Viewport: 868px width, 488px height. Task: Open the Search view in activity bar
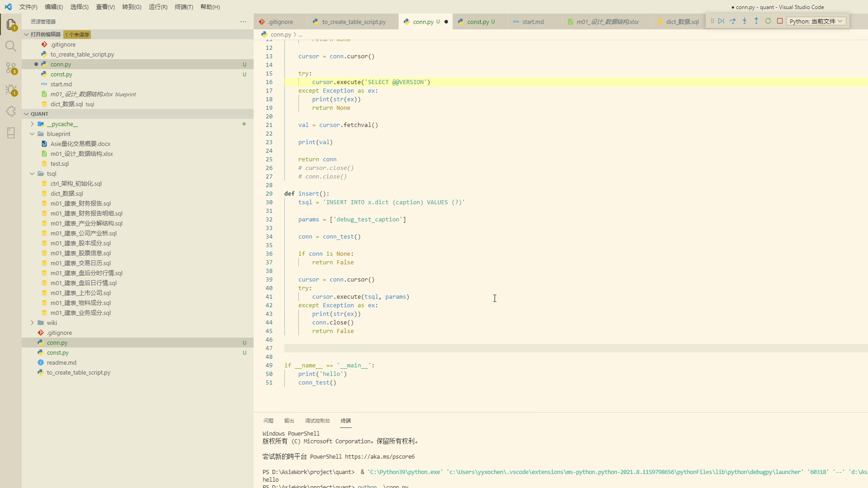click(x=11, y=46)
